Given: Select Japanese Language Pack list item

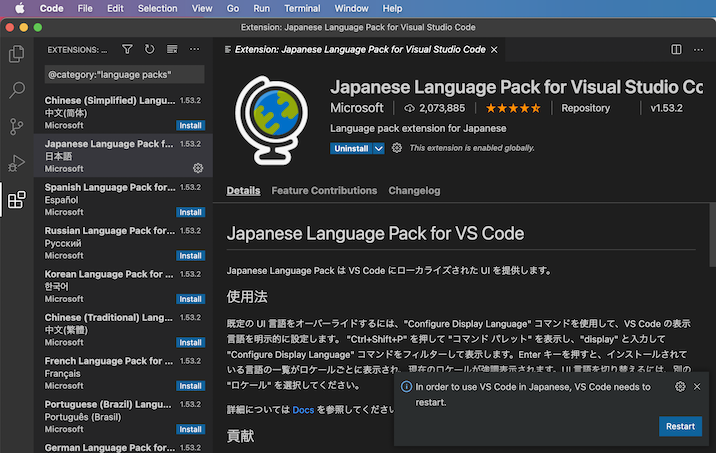Looking at the screenshot, I should (123, 155).
